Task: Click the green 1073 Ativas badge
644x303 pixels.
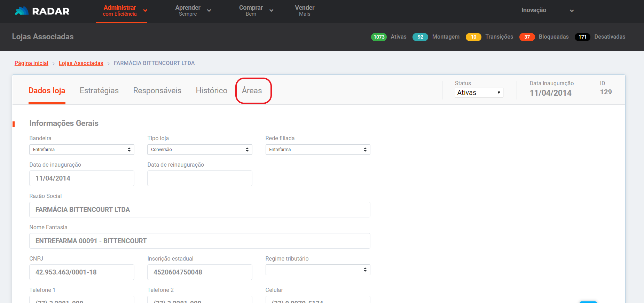Action: click(379, 37)
